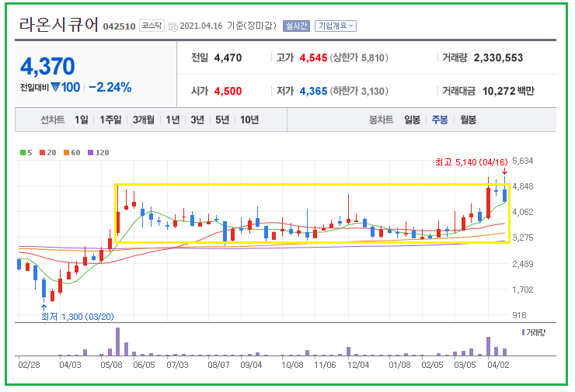Click the 고가 value 4,545
575x392 pixels.
coord(313,57)
